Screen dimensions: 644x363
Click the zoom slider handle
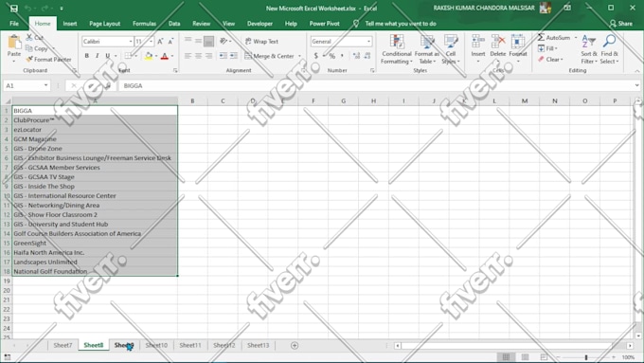[586, 357]
